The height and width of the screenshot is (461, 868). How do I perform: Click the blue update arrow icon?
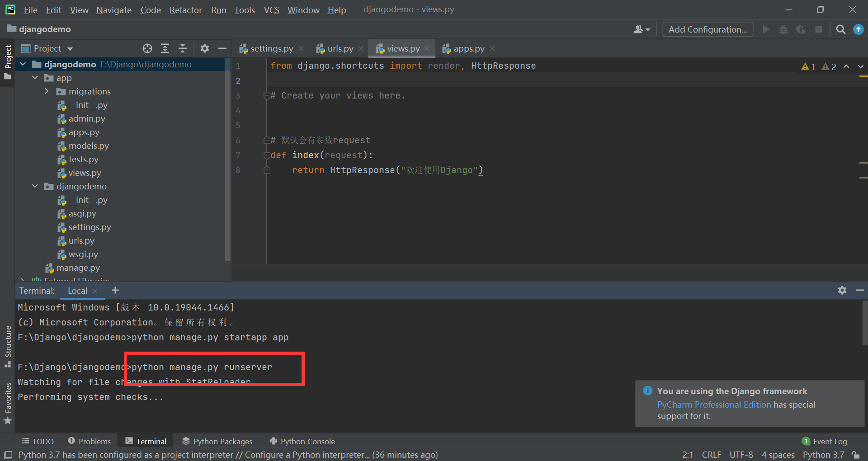tap(858, 29)
